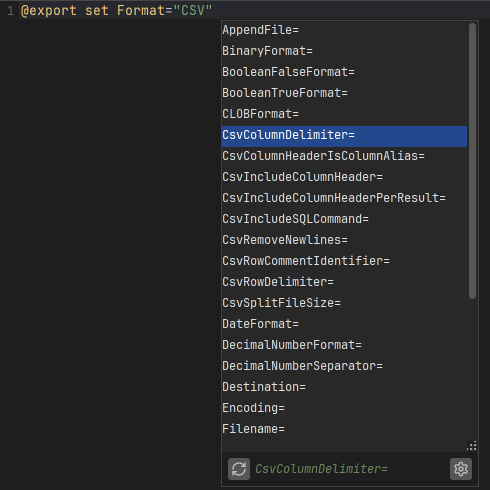Choose CLOBFormat= completion entry
Viewport: 490px width, 490px height.
point(344,114)
